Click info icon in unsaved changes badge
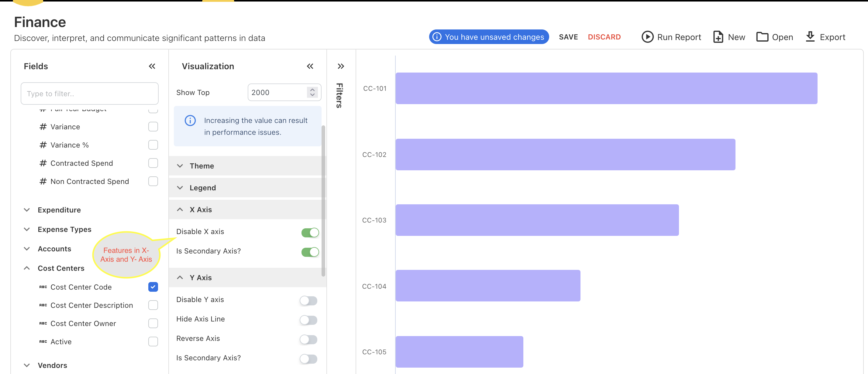The height and width of the screenshot is (374, 868). 437,37
